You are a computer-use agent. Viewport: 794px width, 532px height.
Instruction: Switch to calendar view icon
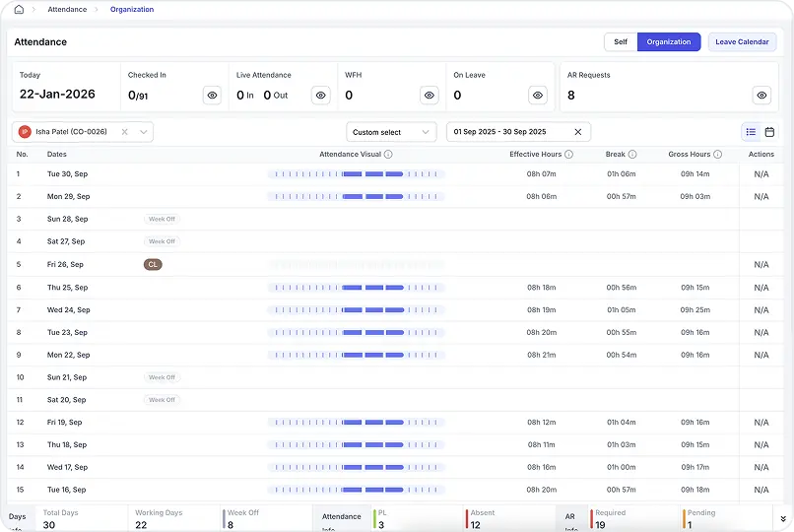pos(769,132)
